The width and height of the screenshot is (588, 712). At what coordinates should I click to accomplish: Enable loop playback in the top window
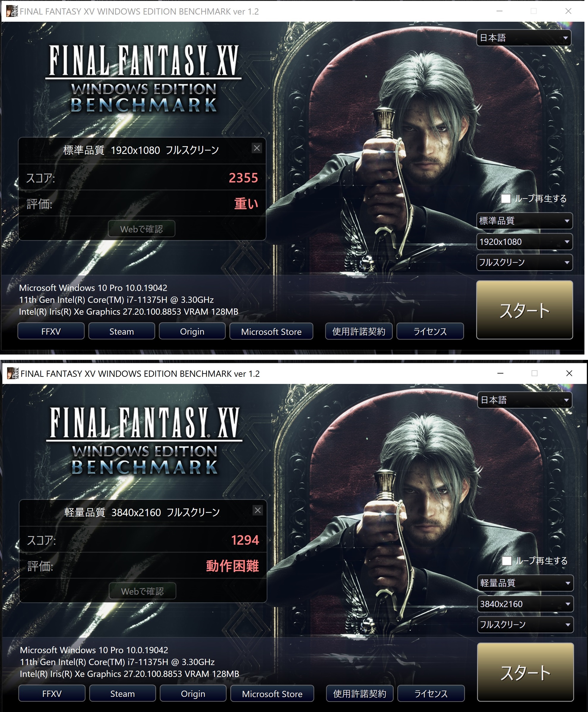point(506,199)
